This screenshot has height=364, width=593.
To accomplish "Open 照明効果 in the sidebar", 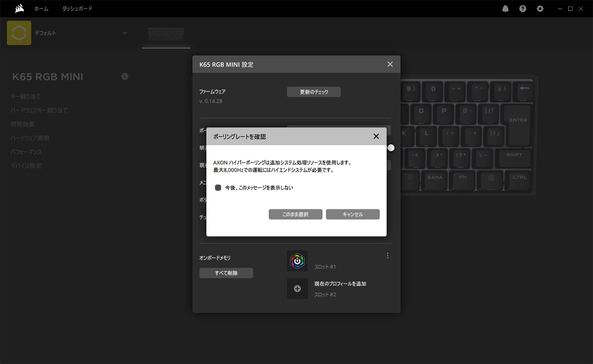I will tap(23, 124).
